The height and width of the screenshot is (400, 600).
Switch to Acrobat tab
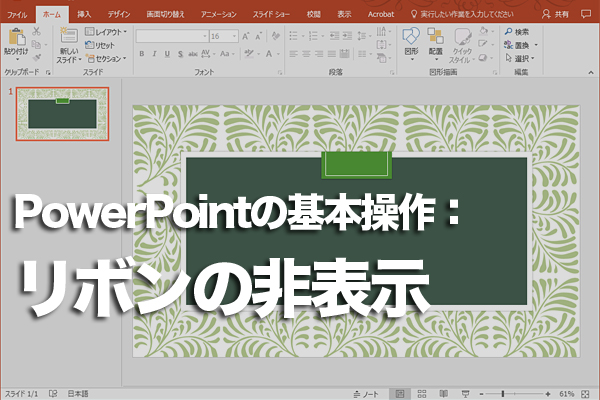[380, 15]
